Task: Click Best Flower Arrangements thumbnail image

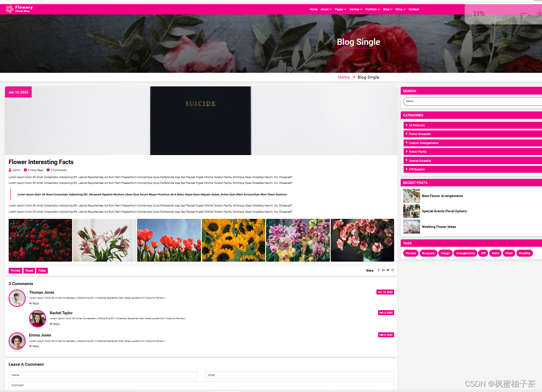Action: point(411,196)
